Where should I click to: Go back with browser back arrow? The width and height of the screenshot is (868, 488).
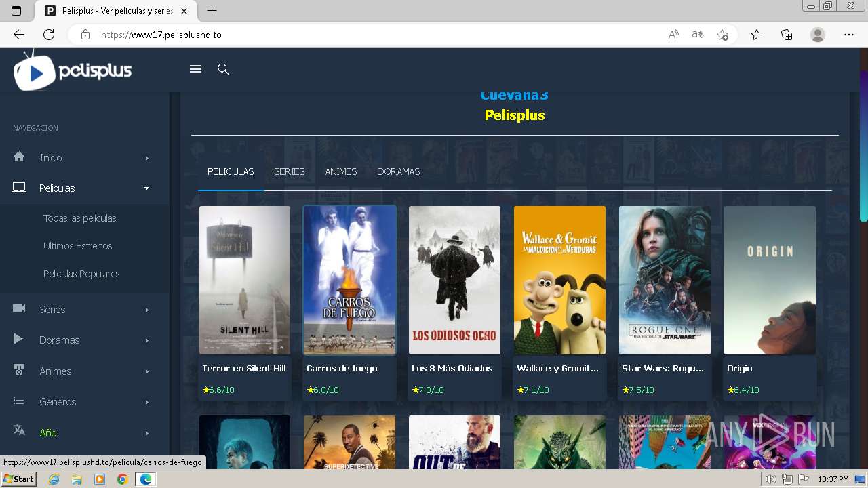pyautogui.click(x=19, y=35)
